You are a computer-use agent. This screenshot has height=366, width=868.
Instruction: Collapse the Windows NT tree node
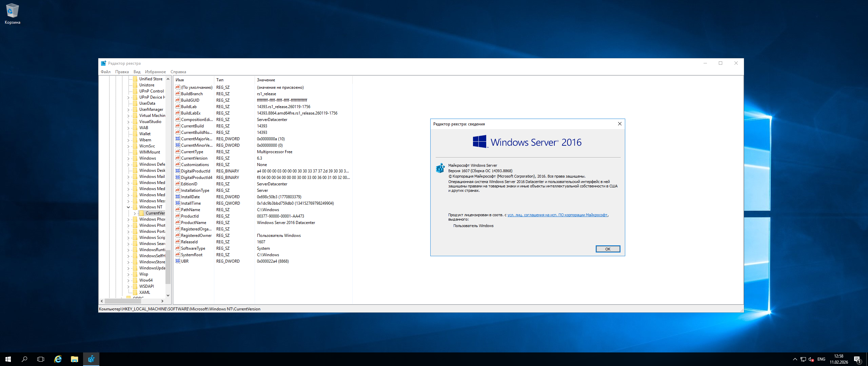(129, 207)
